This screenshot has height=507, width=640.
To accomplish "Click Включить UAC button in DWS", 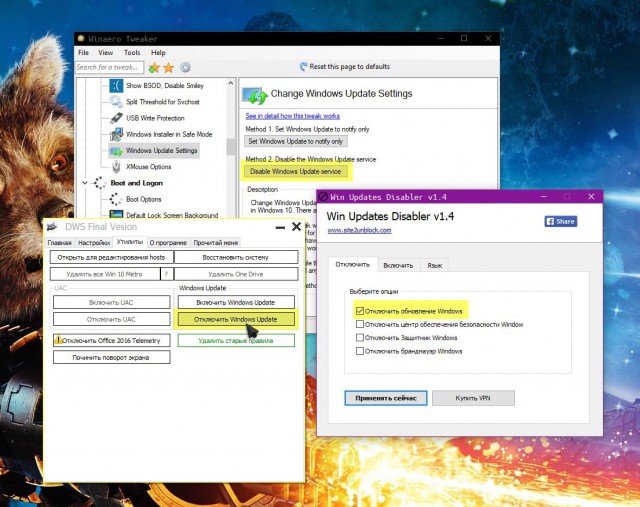I will (111, 302).
